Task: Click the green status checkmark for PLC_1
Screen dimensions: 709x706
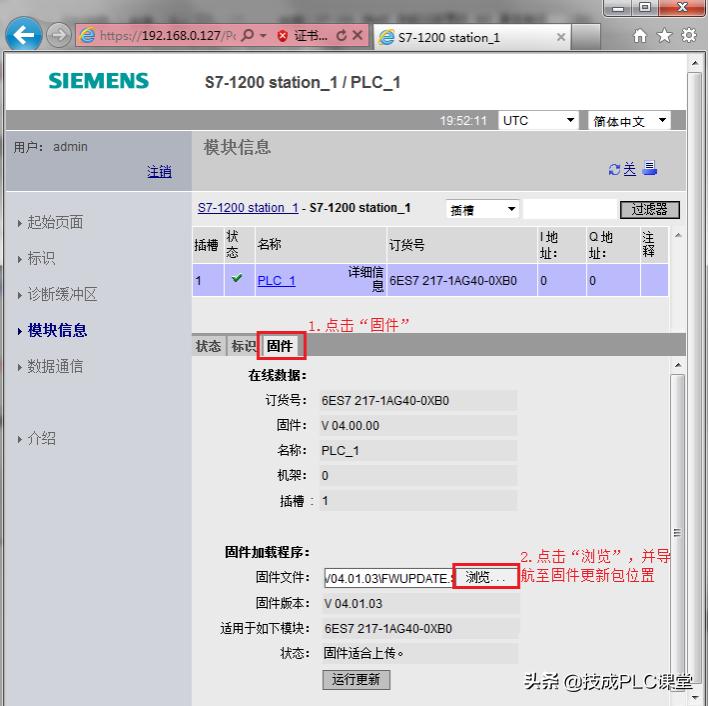Action: pyautogui.click(x=236, y=278)
